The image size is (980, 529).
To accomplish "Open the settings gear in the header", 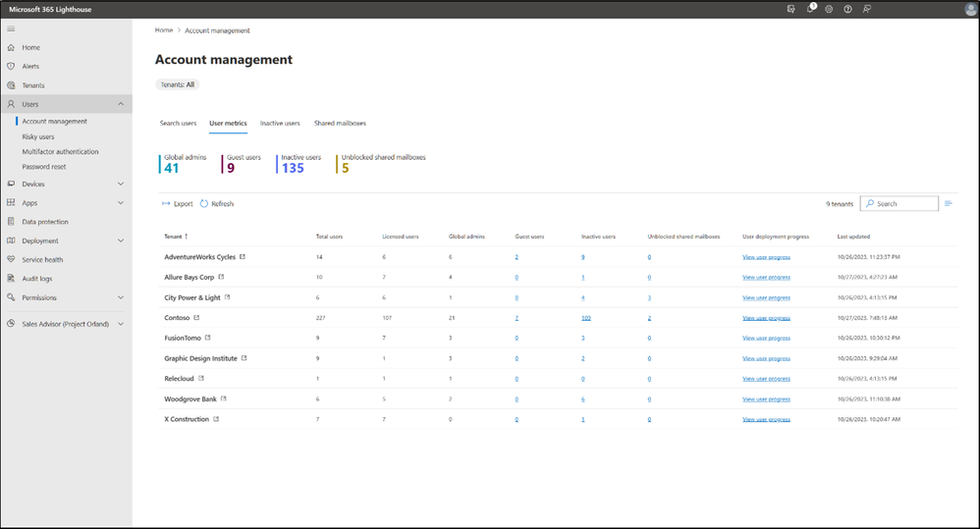I will (x=829, y=10).
